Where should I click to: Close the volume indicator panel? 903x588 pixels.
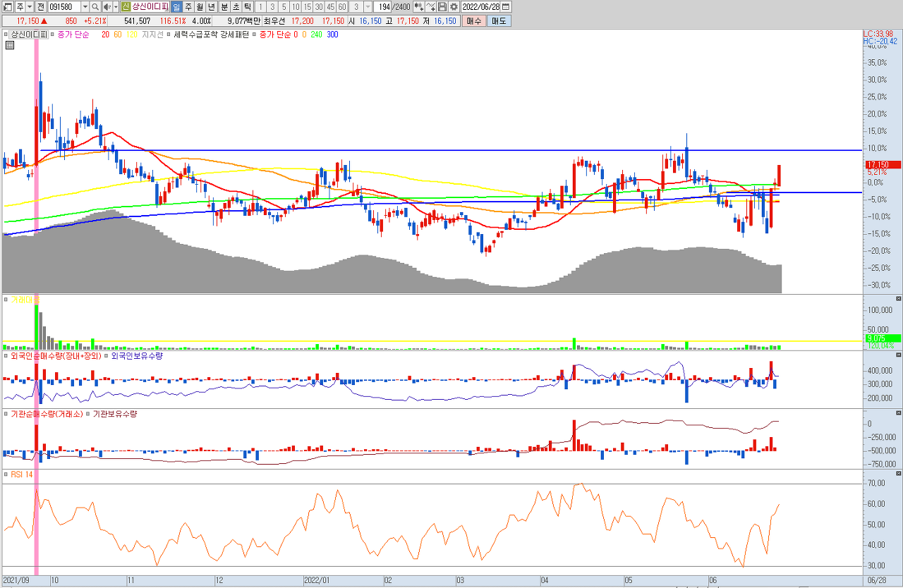898,300
